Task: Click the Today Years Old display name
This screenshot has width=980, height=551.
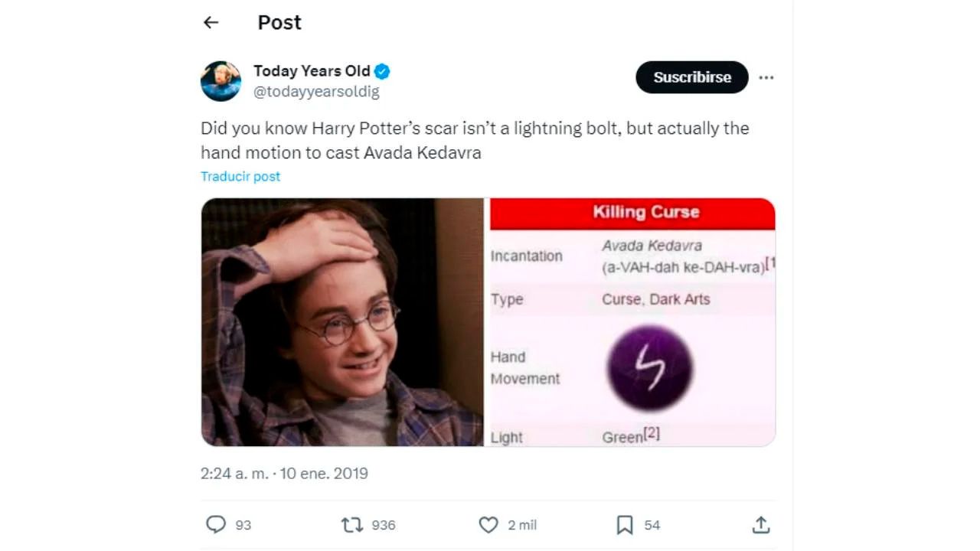Action: pyautogui.click(x=312, y=71)
